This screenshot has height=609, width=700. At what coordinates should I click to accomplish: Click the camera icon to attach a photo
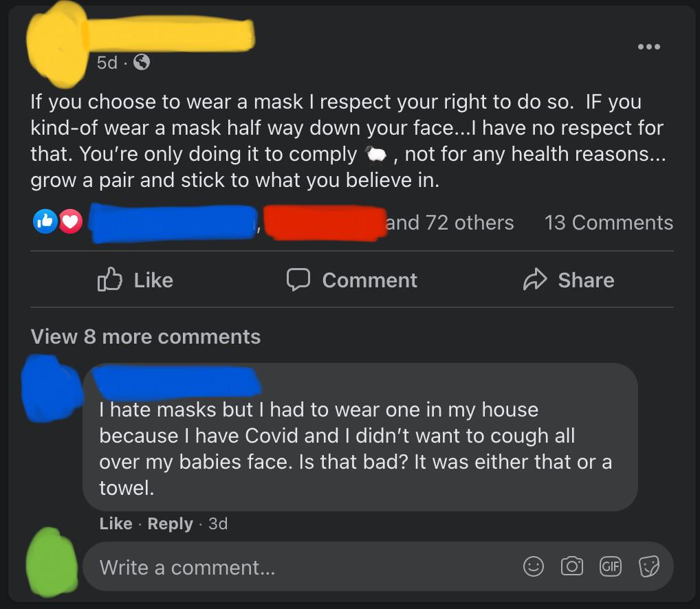coord(571,567)
